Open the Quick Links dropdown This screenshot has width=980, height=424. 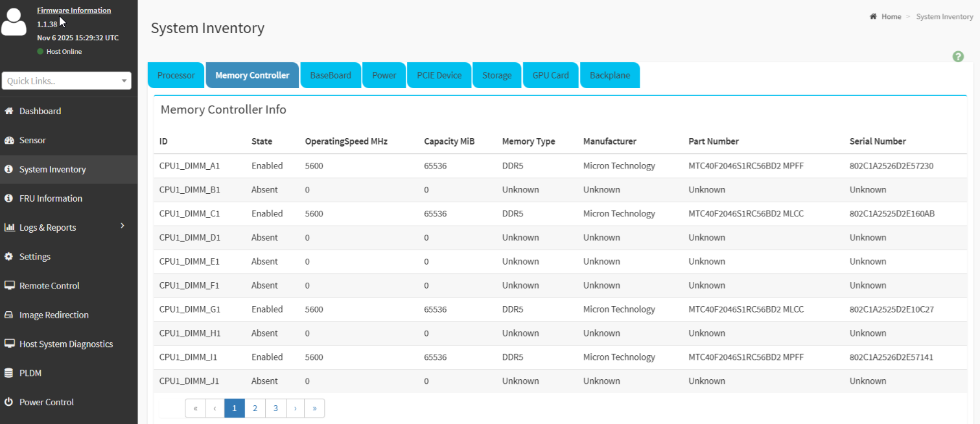[x=67, y=81]
